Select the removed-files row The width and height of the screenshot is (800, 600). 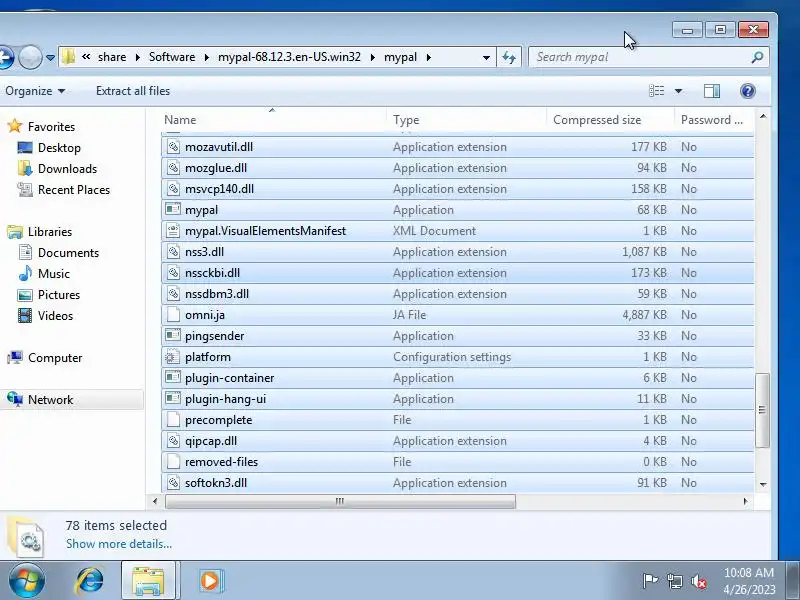pos(458,462)
